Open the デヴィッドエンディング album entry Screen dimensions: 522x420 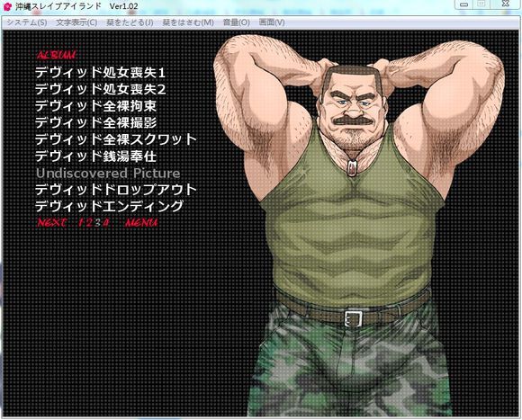[109, 206]
